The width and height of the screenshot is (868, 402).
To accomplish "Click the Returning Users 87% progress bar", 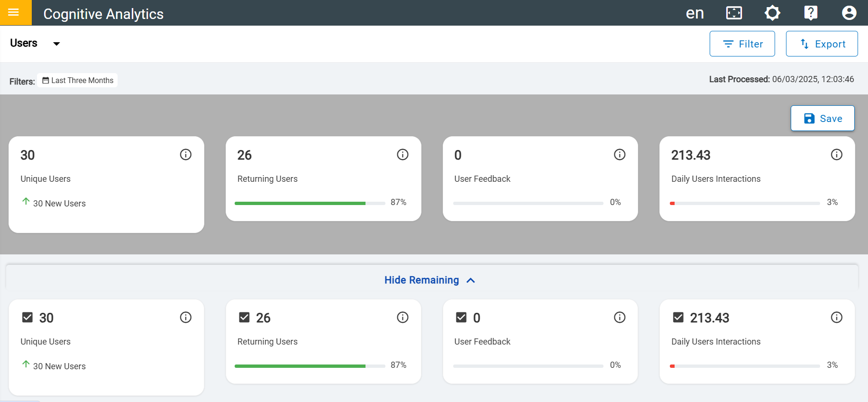I will tap(310, 203).
